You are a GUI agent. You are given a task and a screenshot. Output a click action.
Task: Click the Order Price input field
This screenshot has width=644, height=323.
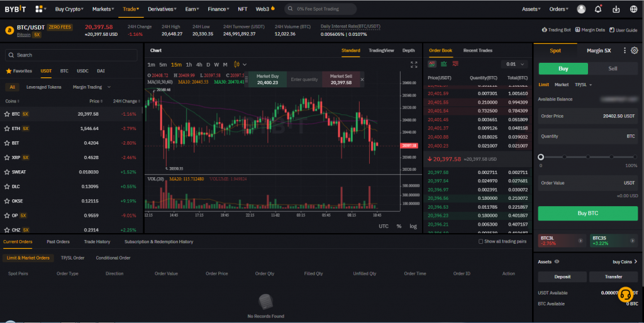click(x=588, y=116)
